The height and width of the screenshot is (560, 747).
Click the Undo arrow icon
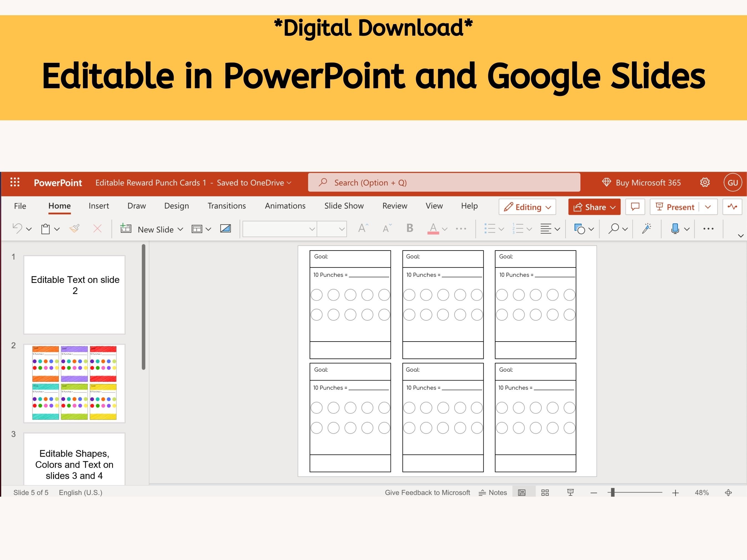click(x=17, y=228)
